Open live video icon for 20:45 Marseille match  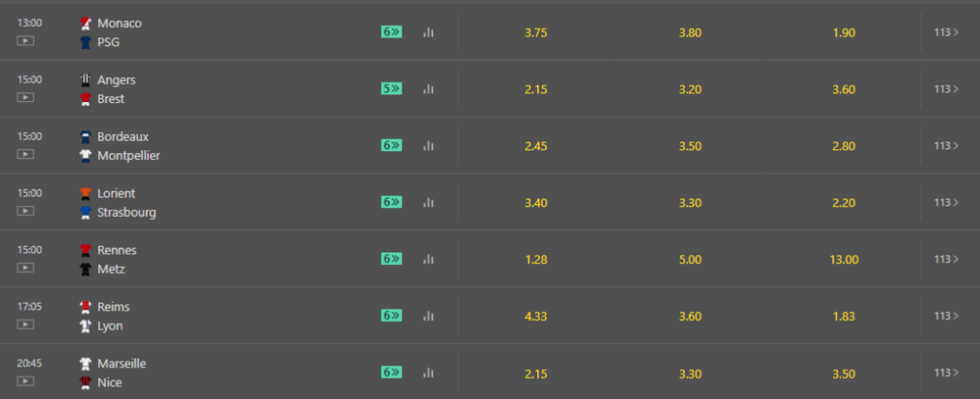[25, 380]
